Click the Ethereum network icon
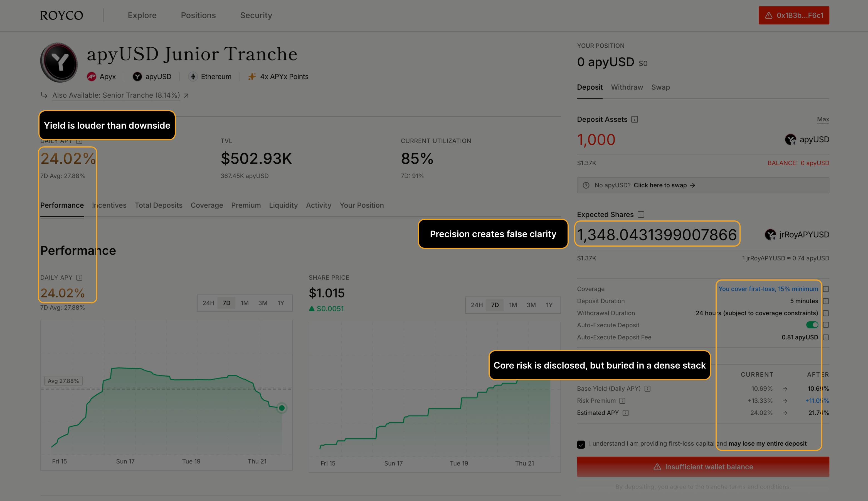The height and width of the screenshot is (501, 868). [193, 76]
